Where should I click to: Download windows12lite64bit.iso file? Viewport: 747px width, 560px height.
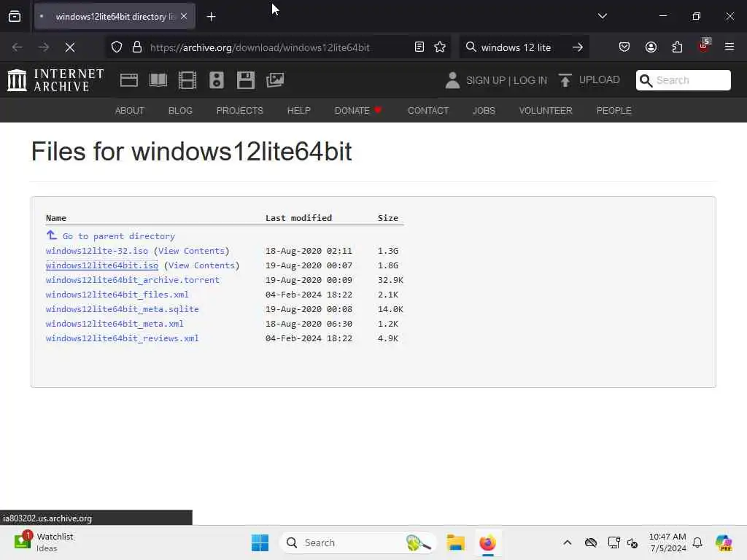(x=102, y=265)
